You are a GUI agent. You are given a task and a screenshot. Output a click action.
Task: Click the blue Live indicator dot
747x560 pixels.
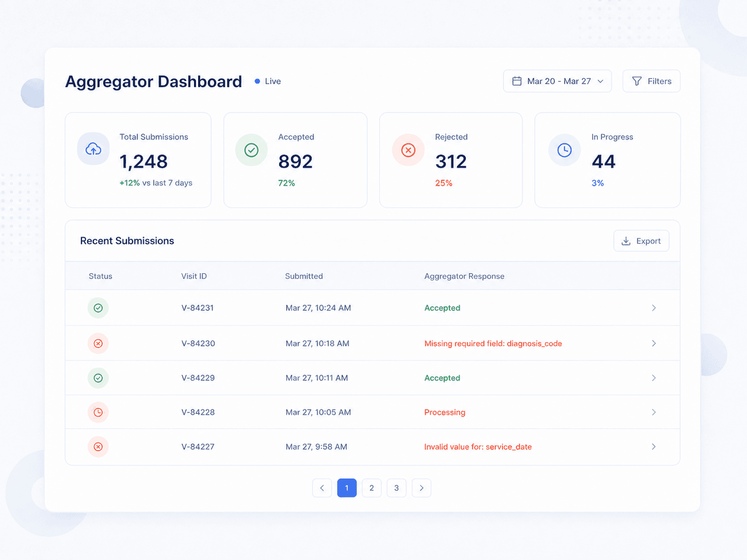[257, 81]
